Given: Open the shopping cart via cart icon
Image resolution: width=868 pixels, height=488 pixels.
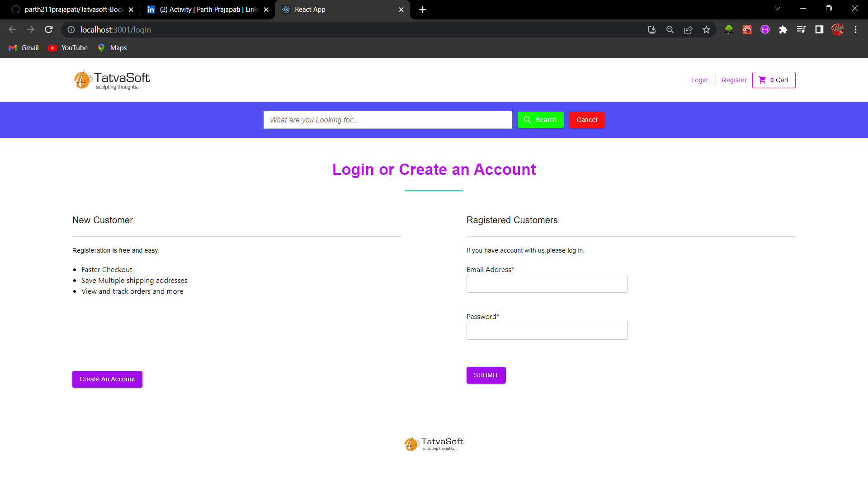Looking at the screenshot, I should click(x=773, y=80).
